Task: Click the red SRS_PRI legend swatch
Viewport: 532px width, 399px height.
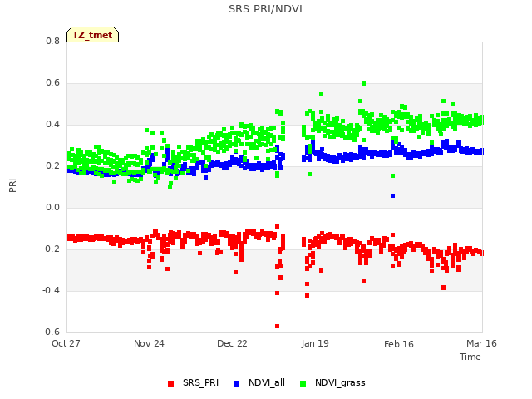Action: (170, 383)
